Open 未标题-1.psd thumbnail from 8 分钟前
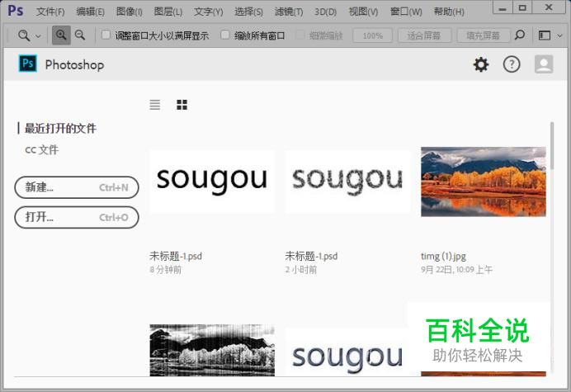 pos(212,181)
